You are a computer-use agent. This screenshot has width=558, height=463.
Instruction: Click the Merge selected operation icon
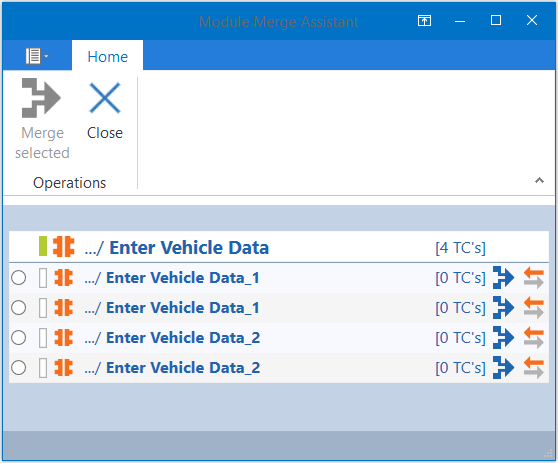pos(41,98)
